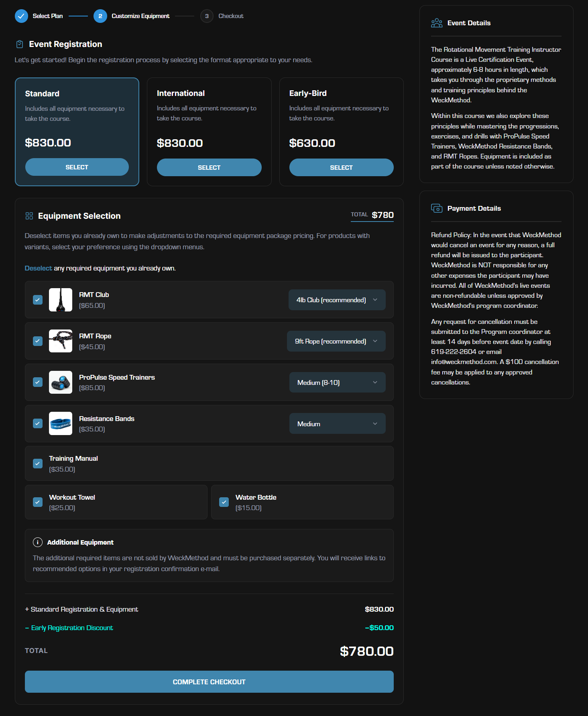Image resolution: width=588 pixels, height=716 pixels.
Task: Click the Equipment Selection grid icon
Action: coord(29,216)
